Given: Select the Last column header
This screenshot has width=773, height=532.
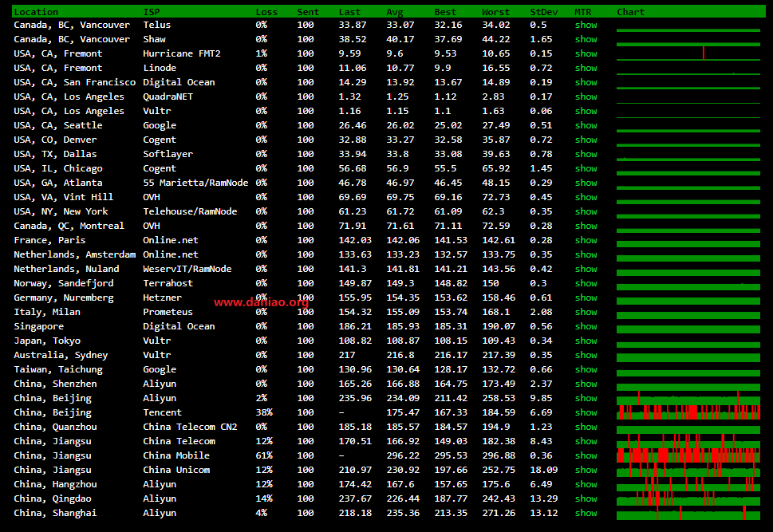Looking at the screenshot, I should tap(349, 12).
